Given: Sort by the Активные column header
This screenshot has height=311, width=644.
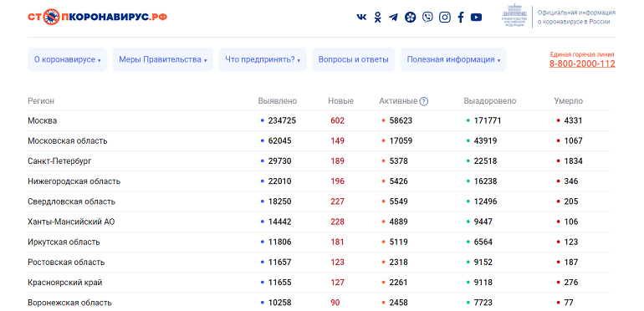Looking at the screenshot, I should 398,101.
